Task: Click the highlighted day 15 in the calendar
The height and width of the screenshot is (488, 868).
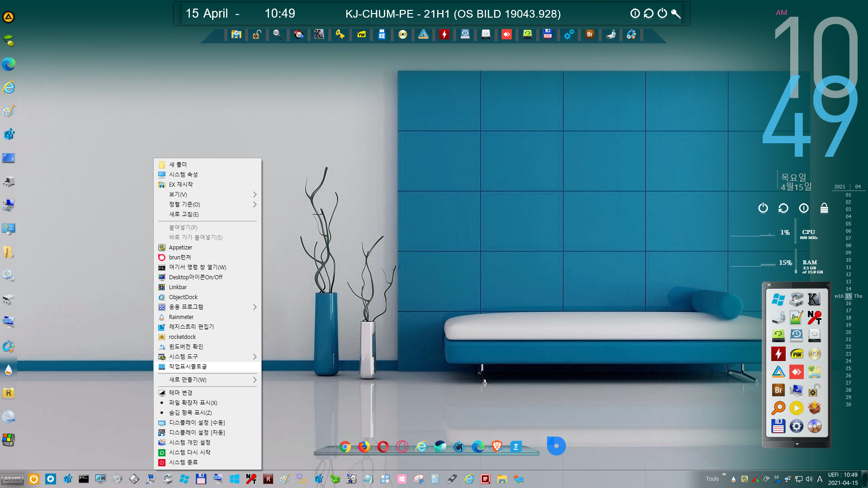Action: coord(849,296)
